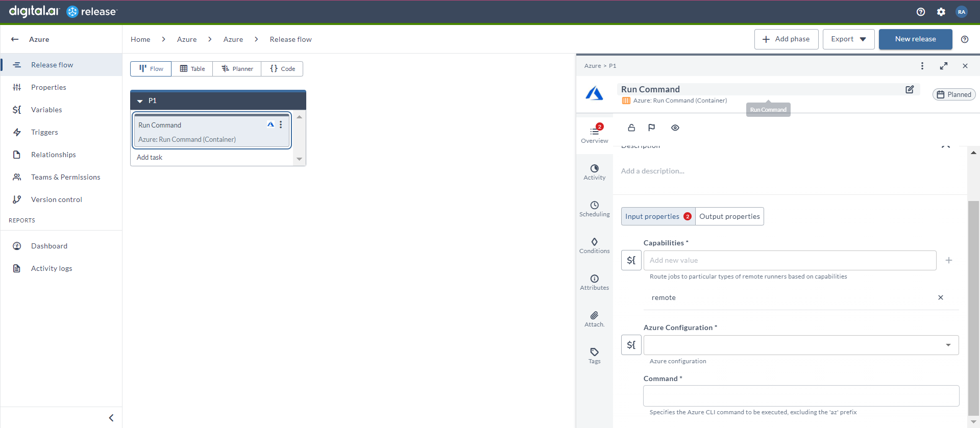Click panel scrollbar up arrow

[973, 153]
